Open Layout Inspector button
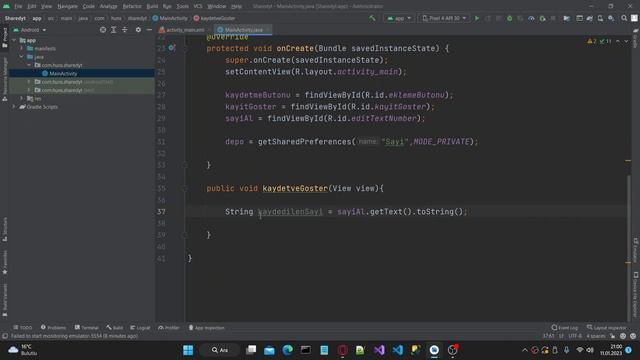 pyautogui.click(x=606, y=327)
